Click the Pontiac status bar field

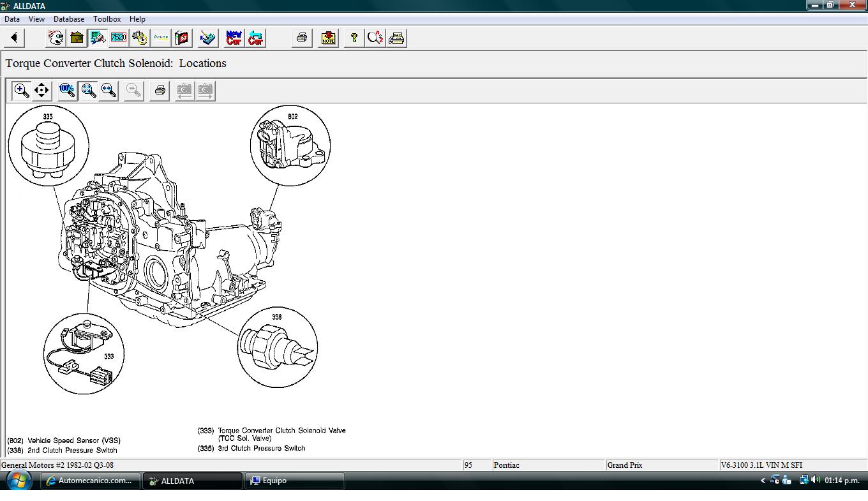click(548, 465)
